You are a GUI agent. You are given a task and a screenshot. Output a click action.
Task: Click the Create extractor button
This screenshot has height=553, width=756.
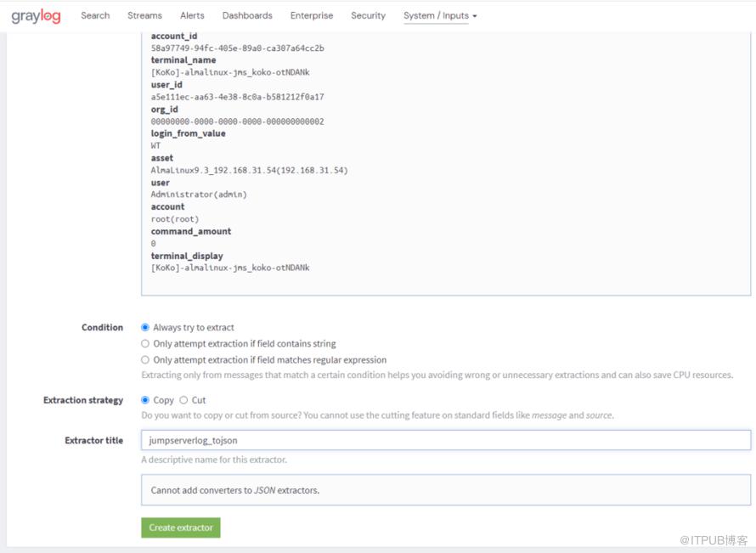point(181,528)
